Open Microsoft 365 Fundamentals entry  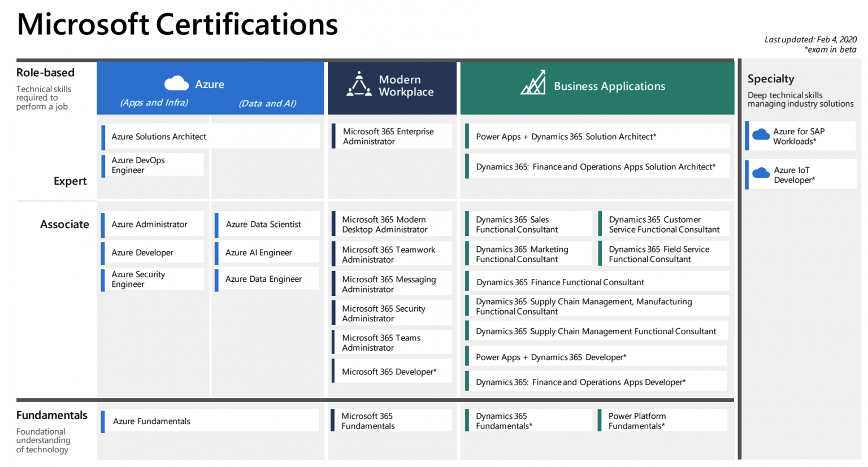click(x=392, y=421)
